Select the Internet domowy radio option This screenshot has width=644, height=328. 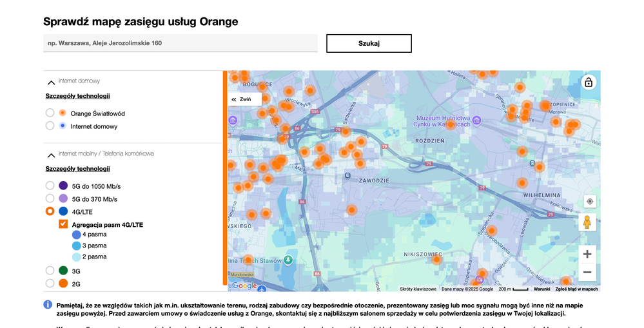[x=50, y=126]
